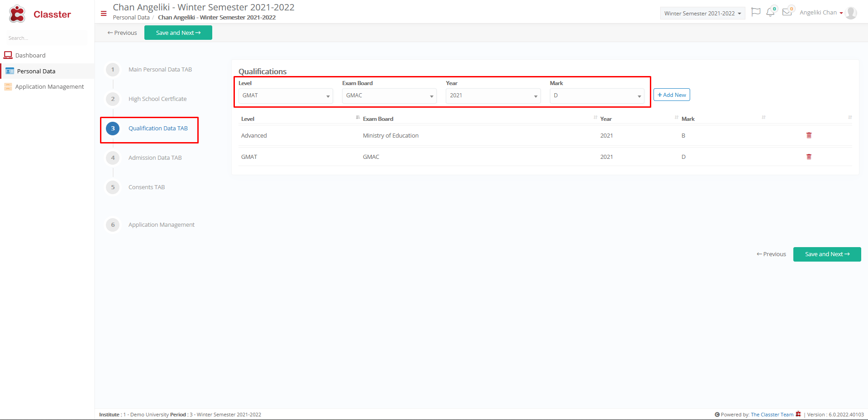Screen dimensions: 868x420
Task: Click the Ministry of Education cell
Action: pyautogui.click(x=391, y=135)
